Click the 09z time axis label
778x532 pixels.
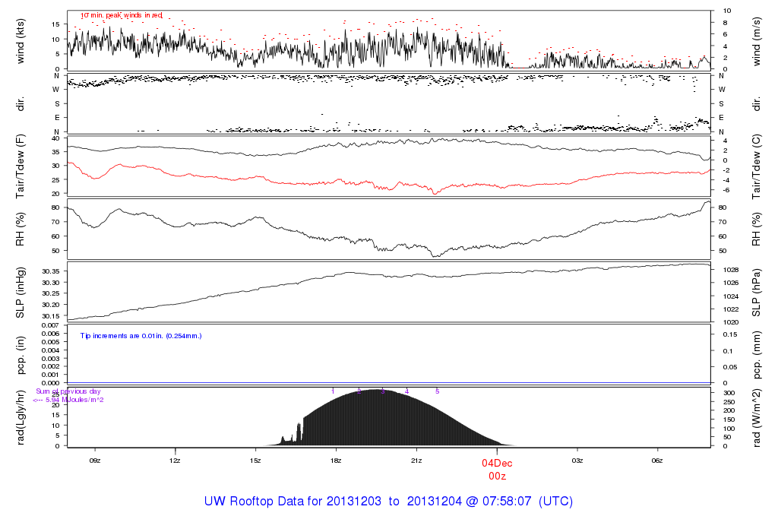point(95,461)
